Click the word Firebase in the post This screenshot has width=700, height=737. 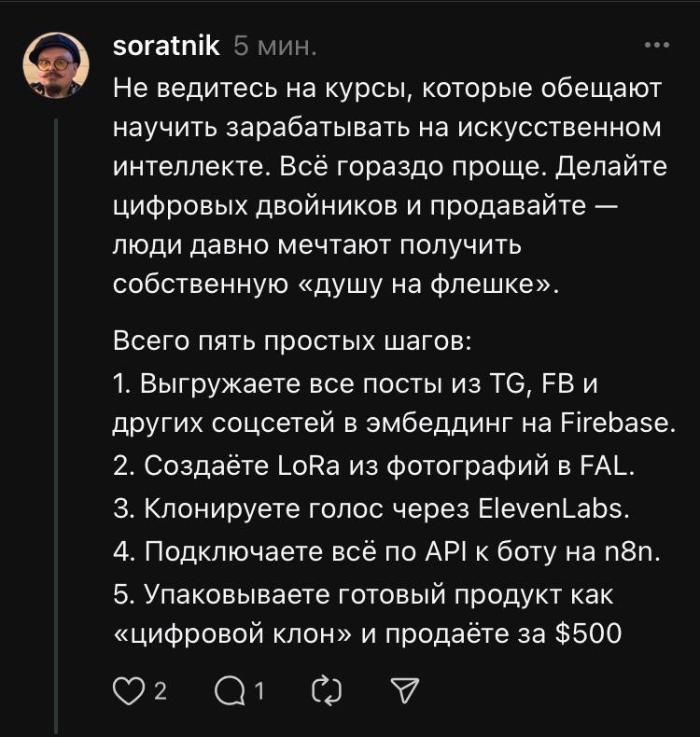[619, 424]
